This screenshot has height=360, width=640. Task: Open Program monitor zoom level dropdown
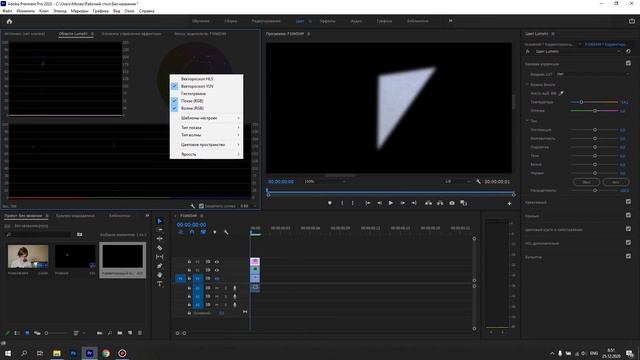tap(325, 182)
